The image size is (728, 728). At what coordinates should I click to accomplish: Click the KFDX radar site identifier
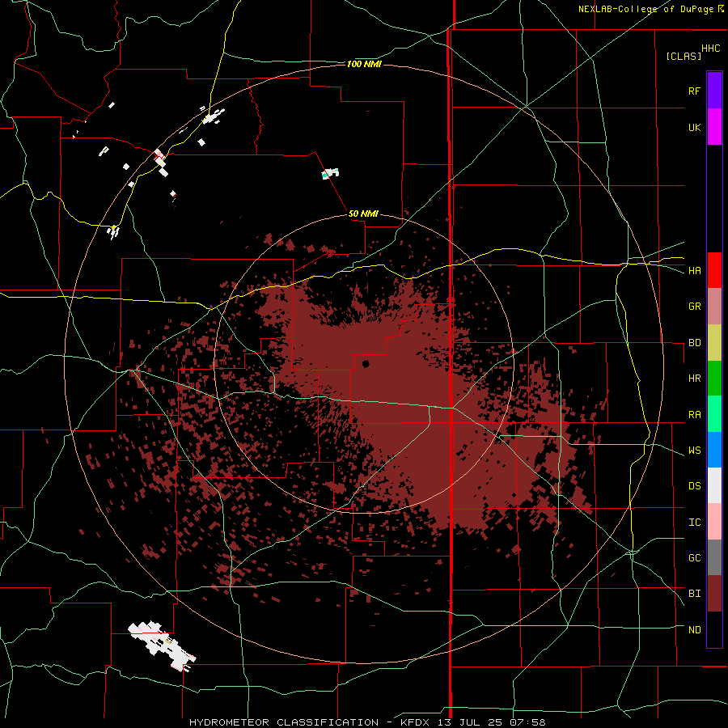(416, 722)
